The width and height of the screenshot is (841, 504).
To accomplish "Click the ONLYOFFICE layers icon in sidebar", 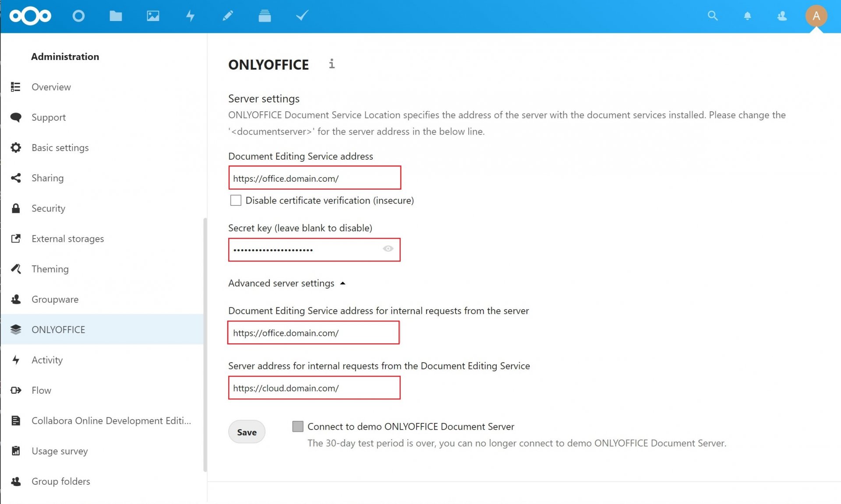I will point(16,329).
